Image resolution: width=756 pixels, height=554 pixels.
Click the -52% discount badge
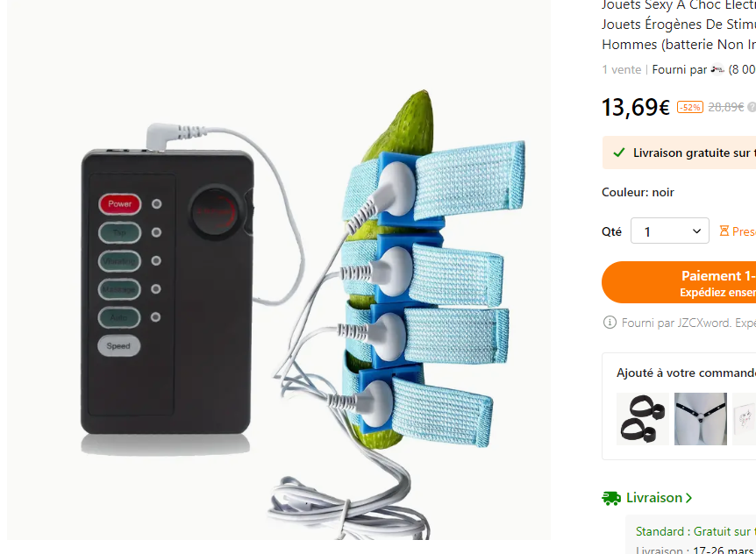[x=690, y=107]
